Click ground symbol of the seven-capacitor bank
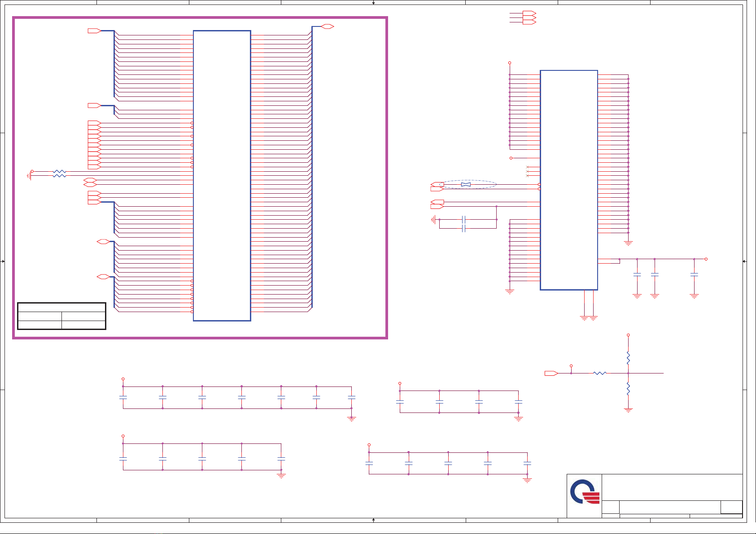 (x=352, y=419)
